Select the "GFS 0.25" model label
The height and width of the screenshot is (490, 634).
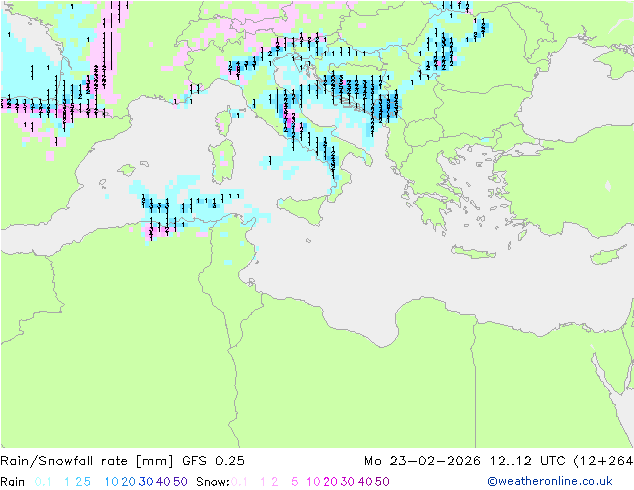point(213,461)
